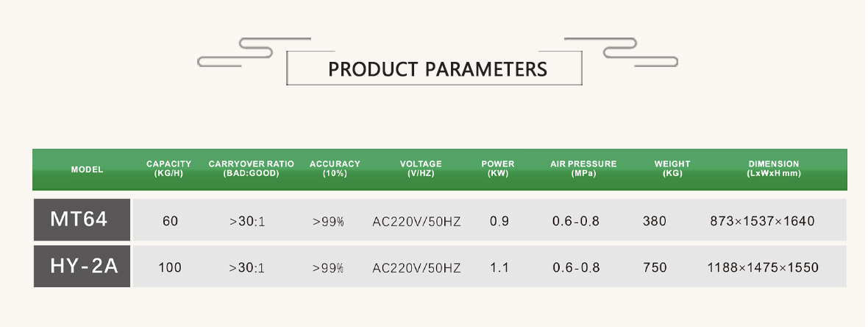868x327 pixels.
Task: Select the VOLTAGE (V/HZ) header
Action: (x=421, y=169)
